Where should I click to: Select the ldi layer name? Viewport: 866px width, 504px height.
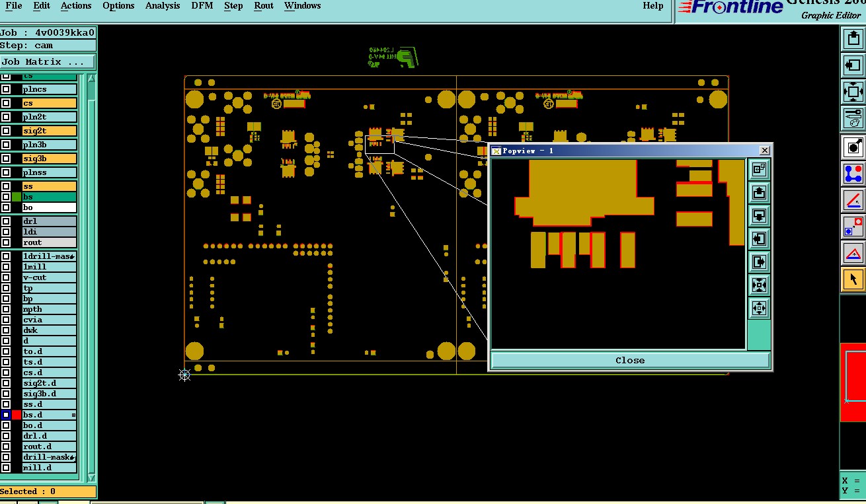tap(50, 232)
